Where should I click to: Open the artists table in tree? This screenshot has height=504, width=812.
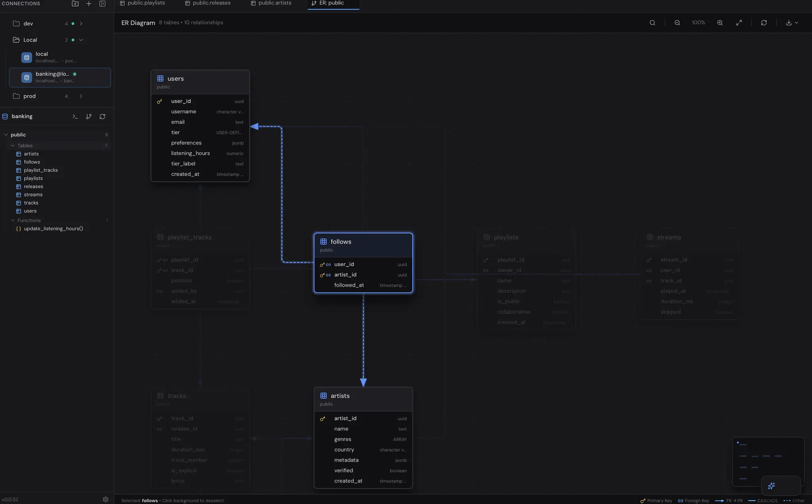coord(31,154)
